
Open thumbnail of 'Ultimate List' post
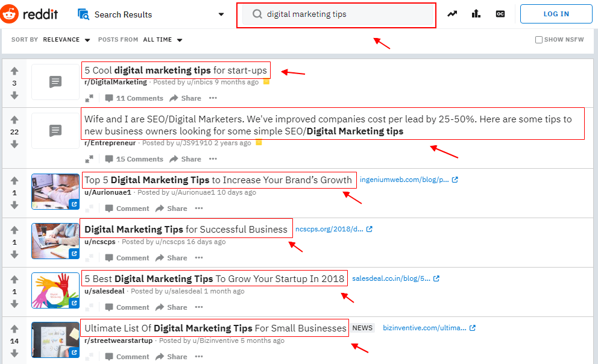coord(55,340)
